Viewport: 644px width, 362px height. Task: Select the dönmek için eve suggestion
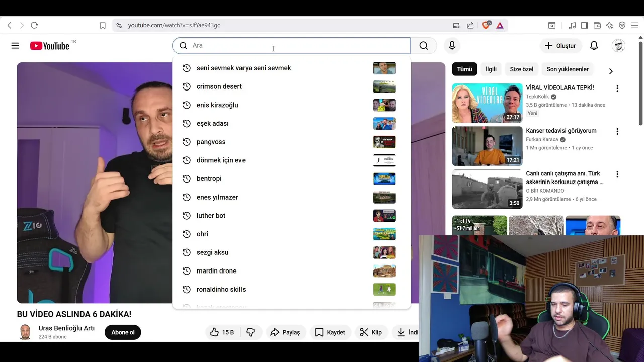[x=291, y=160]
